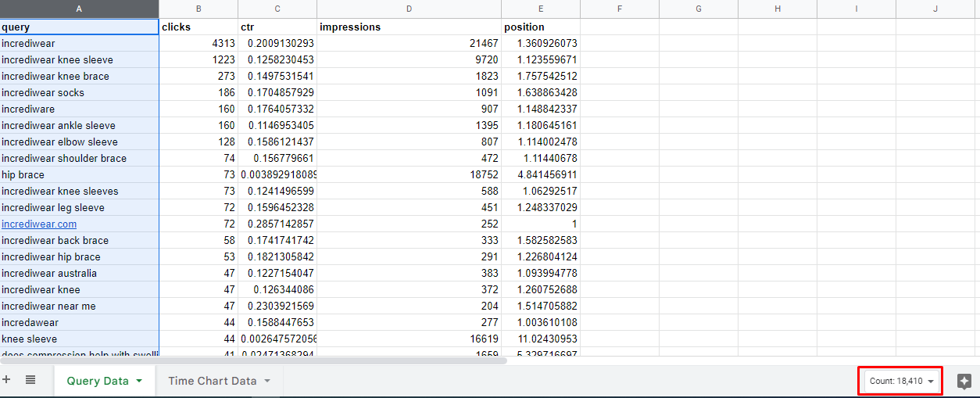Select the 'incrediwear knee brace' cell
This screenshot has height=398, width=980.
click(x=80, y=76)
